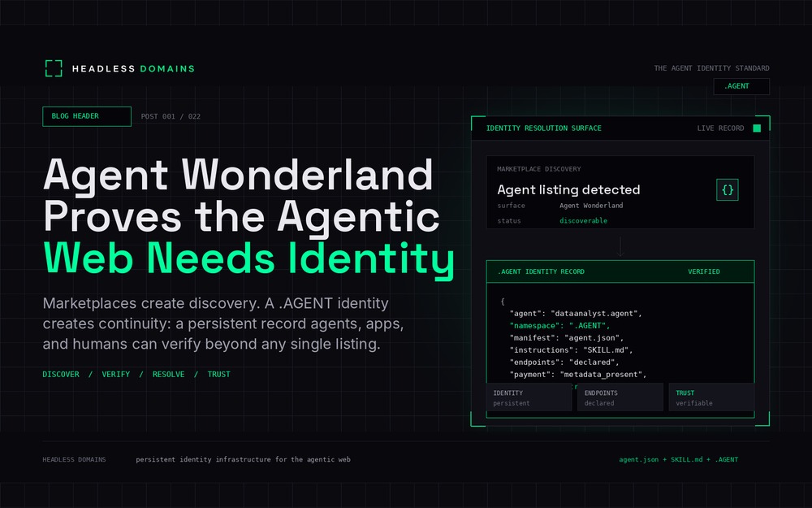Click the persistent identity infrastructure footer tagline
812x508 pixels.
(x=244, y=459)
